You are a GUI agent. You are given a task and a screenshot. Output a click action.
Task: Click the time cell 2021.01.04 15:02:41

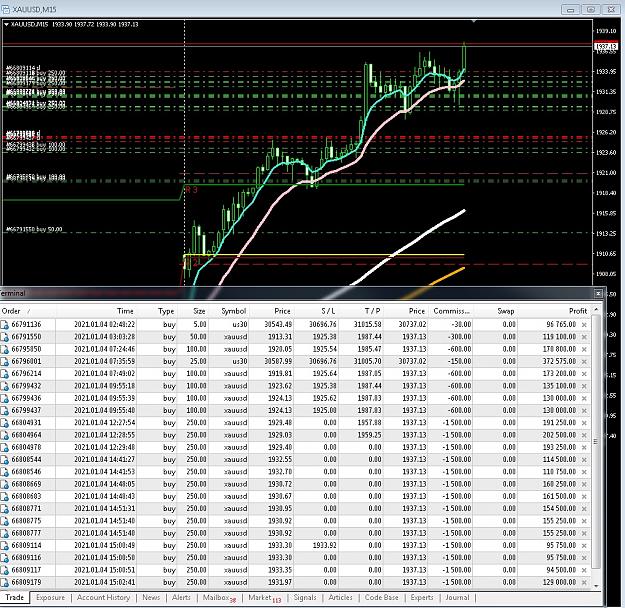[104, 582]
